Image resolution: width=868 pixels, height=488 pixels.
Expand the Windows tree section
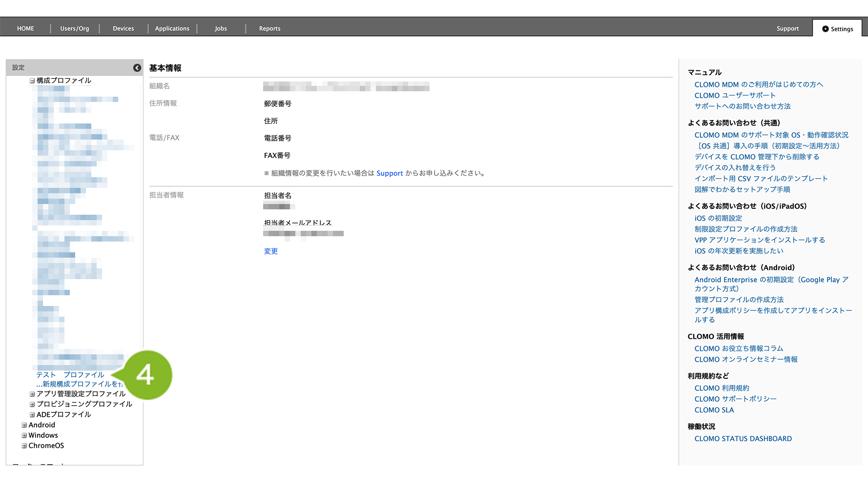[x=24, y=435]
